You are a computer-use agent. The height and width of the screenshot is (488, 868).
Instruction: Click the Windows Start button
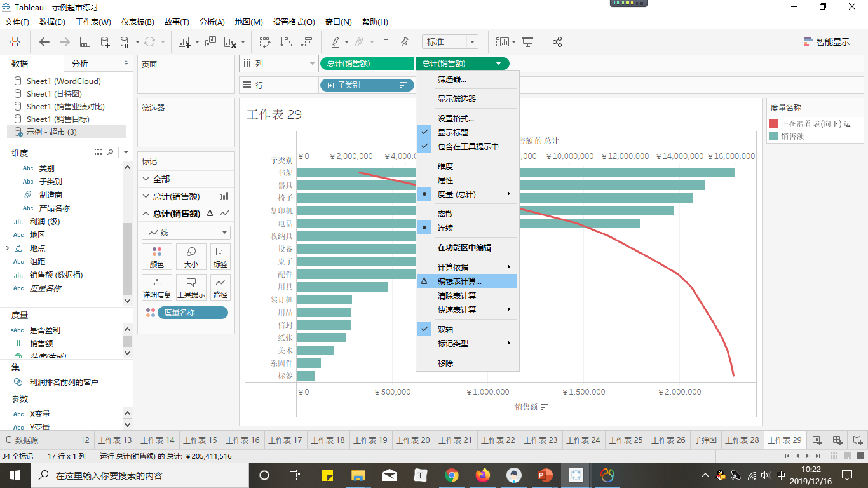click(15, 475)
